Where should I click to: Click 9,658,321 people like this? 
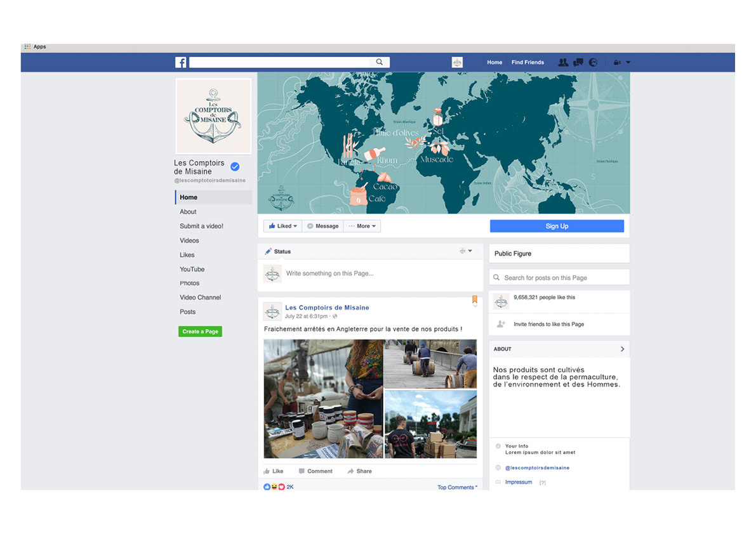click(545, 297)
